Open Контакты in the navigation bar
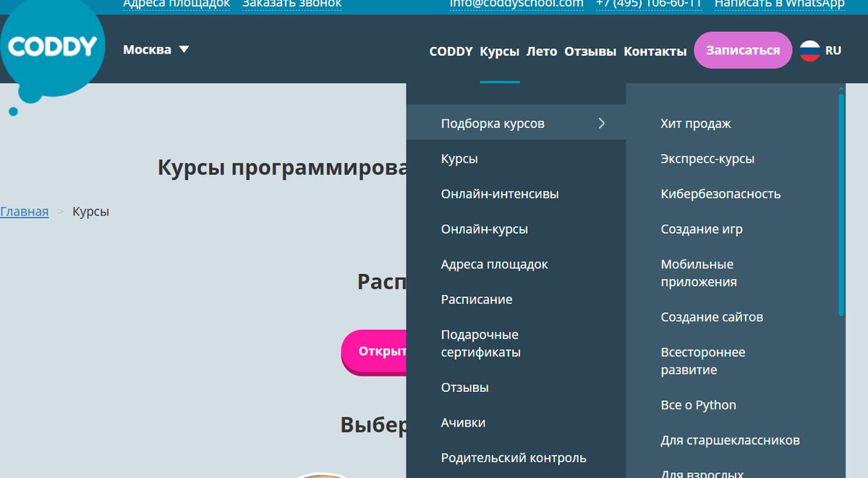Screen dimensions: 868x478 (655, 51)
